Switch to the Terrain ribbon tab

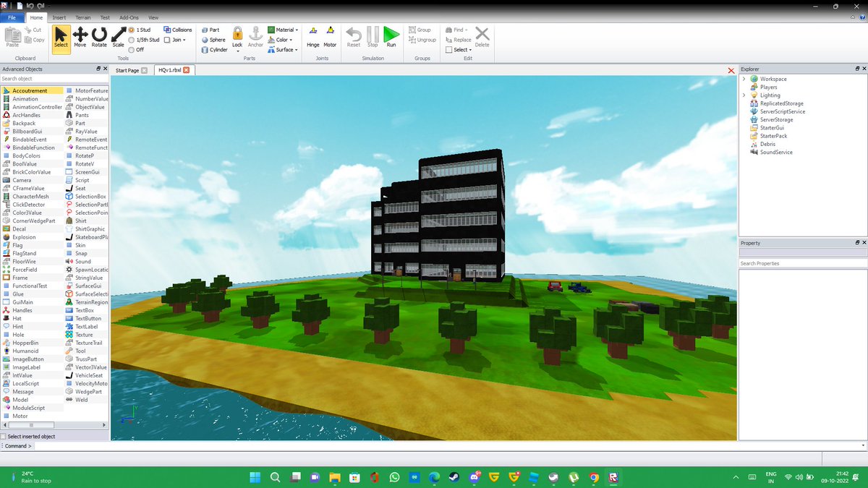(83, 17)
